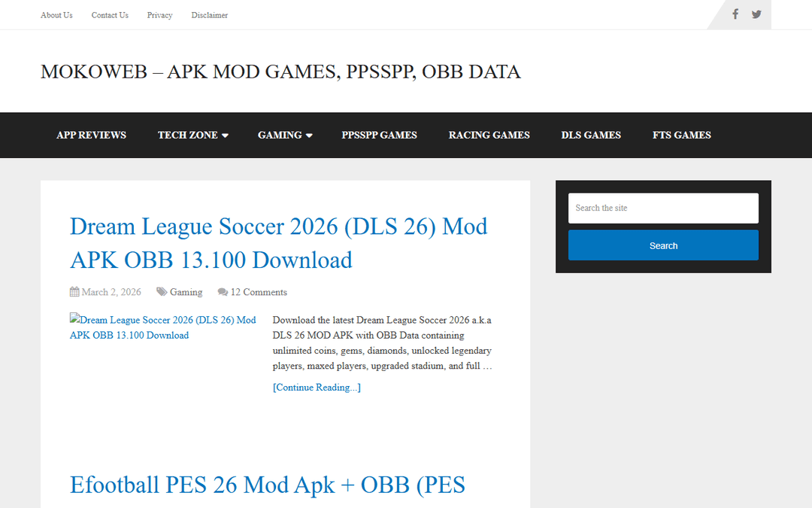The height and width of the screenshot is (508, 812).
Task: Open the Privacy link
Action: [159, 15]
